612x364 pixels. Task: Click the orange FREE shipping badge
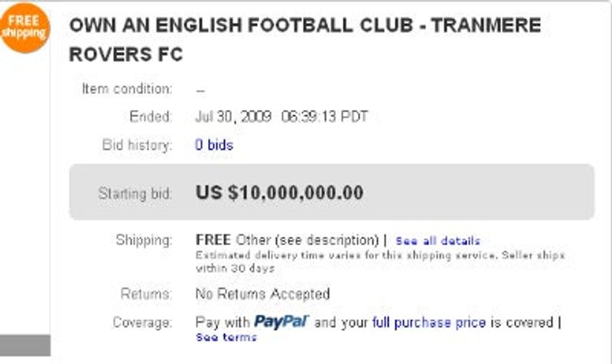[24, 28]
